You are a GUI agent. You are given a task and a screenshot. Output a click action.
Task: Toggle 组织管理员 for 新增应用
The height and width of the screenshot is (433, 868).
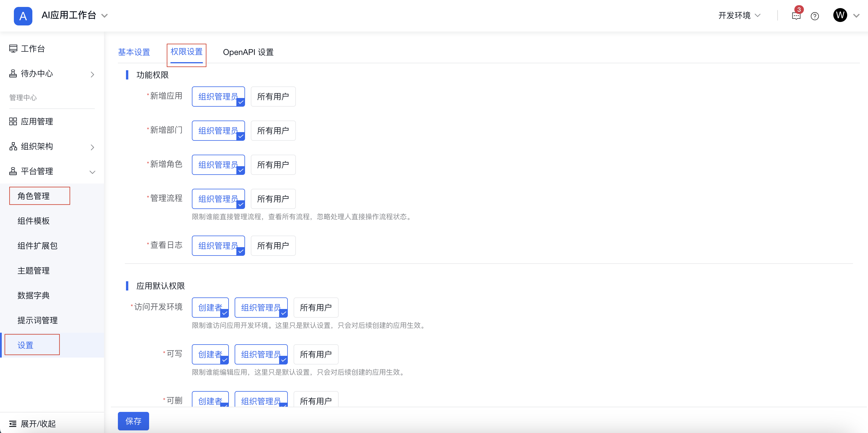tap(218, 97)
